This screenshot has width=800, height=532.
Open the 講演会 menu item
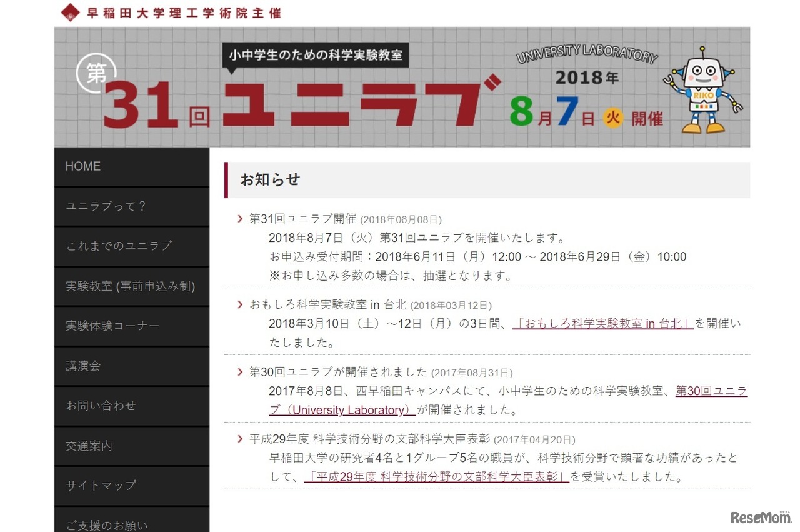coord(132,366)
